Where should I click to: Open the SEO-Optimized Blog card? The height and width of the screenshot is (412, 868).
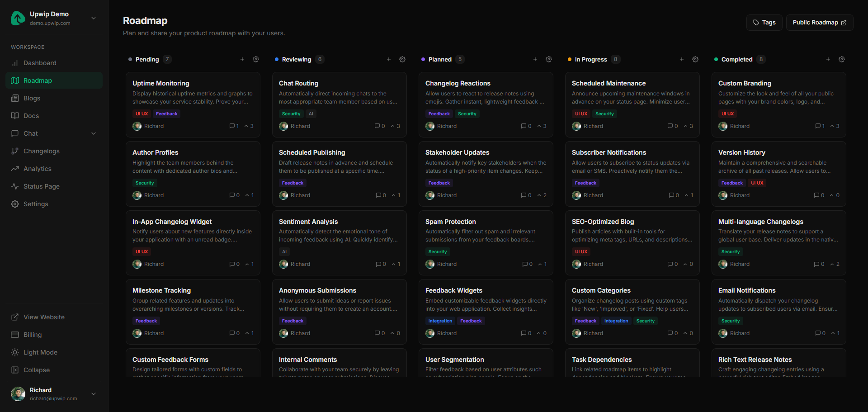tap(632, 243)
